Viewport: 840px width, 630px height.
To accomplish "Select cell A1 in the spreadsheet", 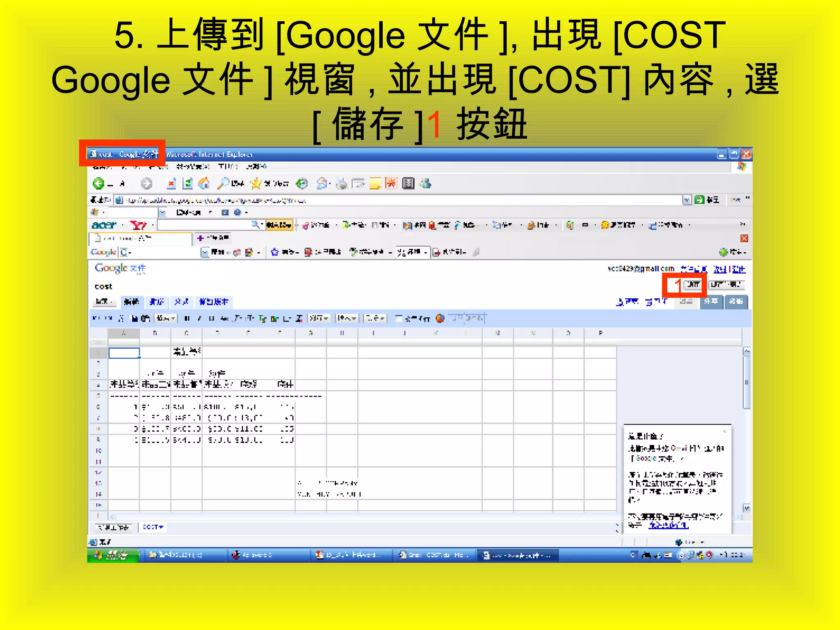I will pyautogui.click(x=124, y=353).
